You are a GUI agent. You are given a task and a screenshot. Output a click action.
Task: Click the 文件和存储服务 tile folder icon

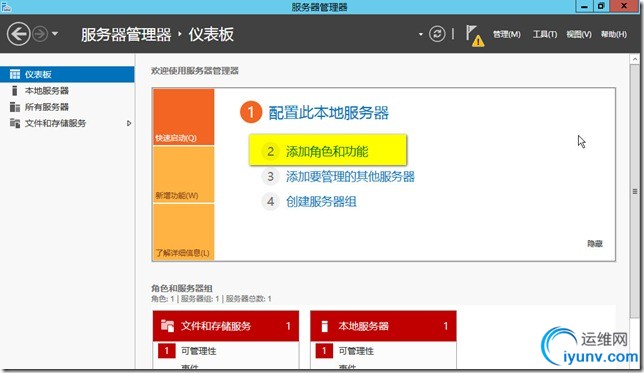pyautogui.click(x=167, y=326)
